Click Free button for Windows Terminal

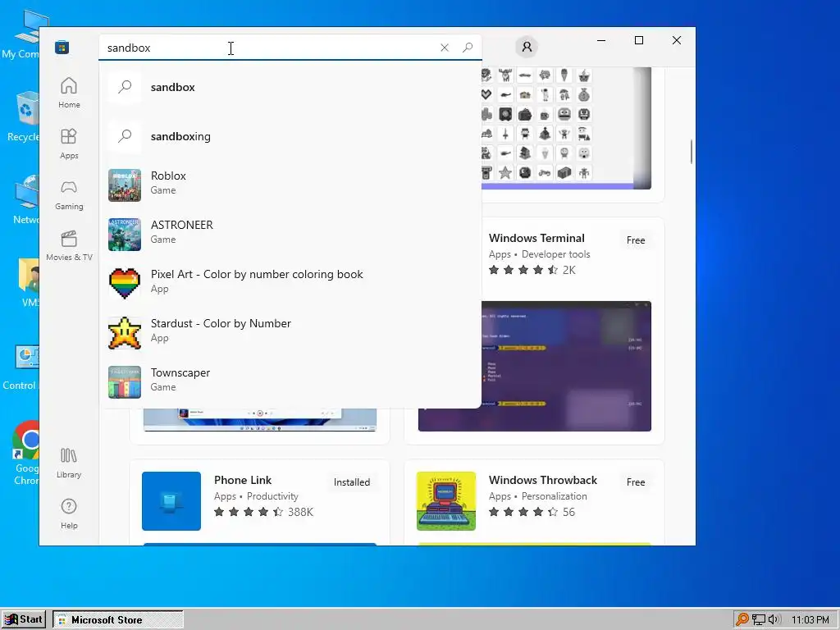coord(636,240)
